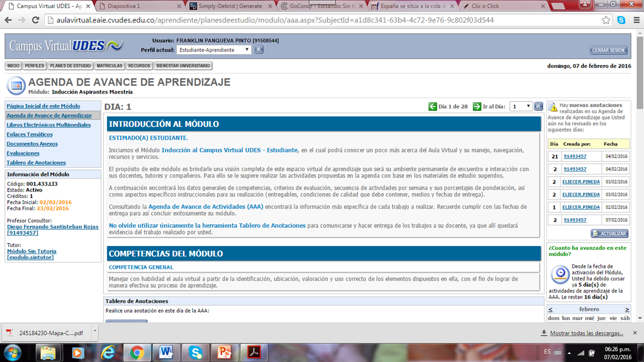Image resolution: width=644 pixels, height=362 pixels.
Task: Open PowerPoint from the taskbar
Action: 224,352
